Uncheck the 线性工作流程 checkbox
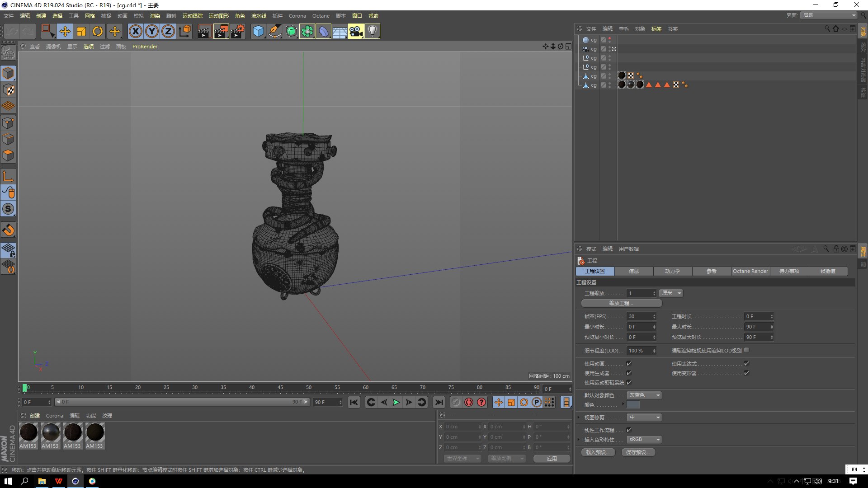 pos(629,430)
